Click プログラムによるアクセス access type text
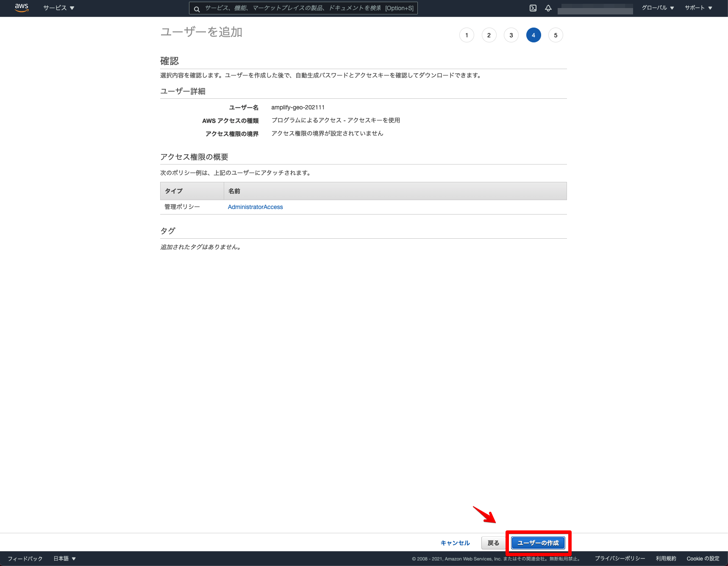The image size is (728, 566). tap(336, 120)
